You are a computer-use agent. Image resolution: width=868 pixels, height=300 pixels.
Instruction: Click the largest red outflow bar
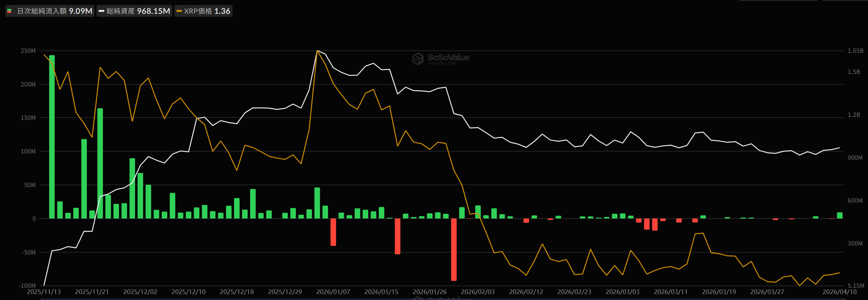coord(454,249)
